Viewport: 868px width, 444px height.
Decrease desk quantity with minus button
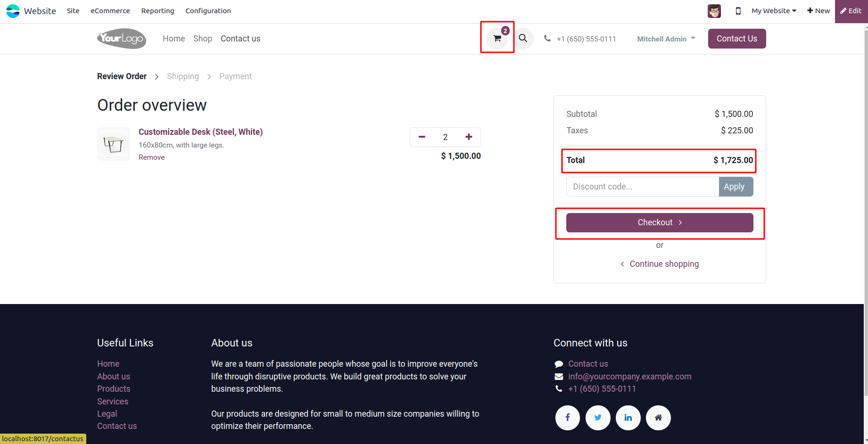click(422, 137)
